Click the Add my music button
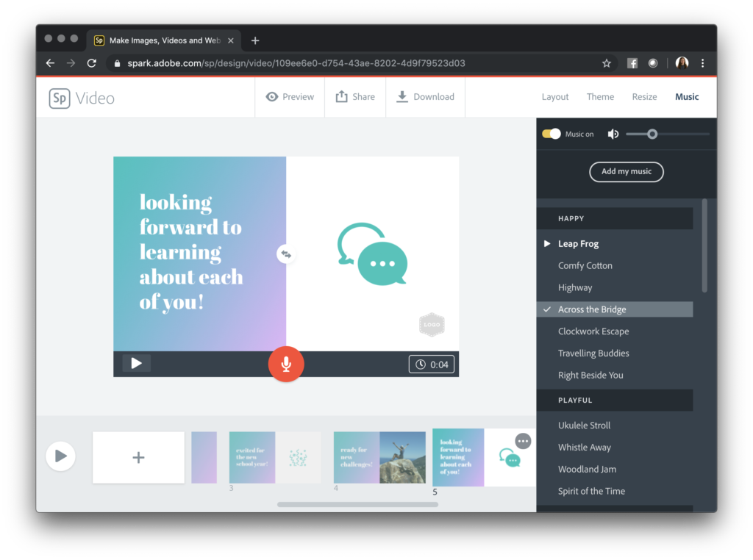 [626, 172]
